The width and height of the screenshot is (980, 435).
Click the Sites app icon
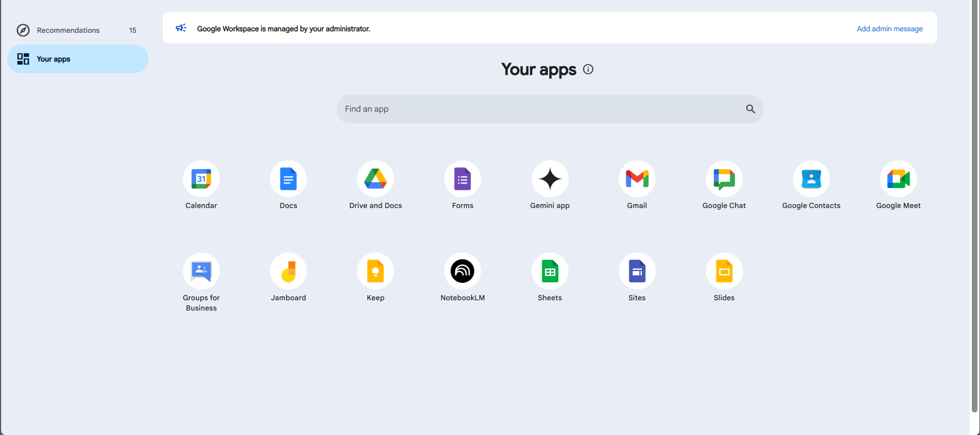(637, 271)
